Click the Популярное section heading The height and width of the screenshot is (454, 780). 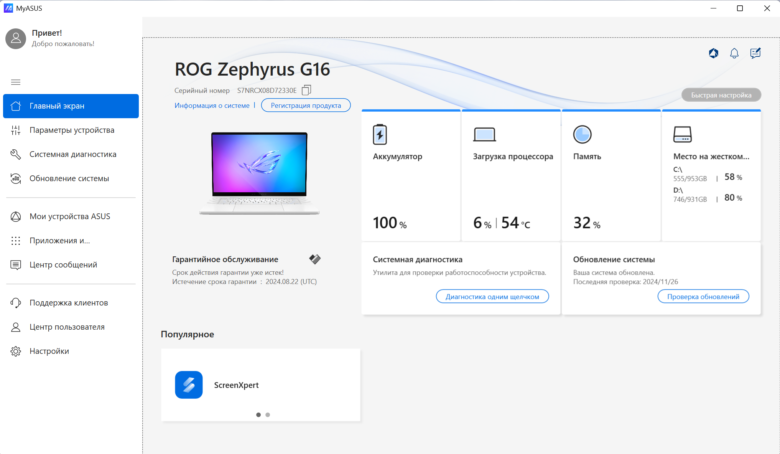point(187,334)
